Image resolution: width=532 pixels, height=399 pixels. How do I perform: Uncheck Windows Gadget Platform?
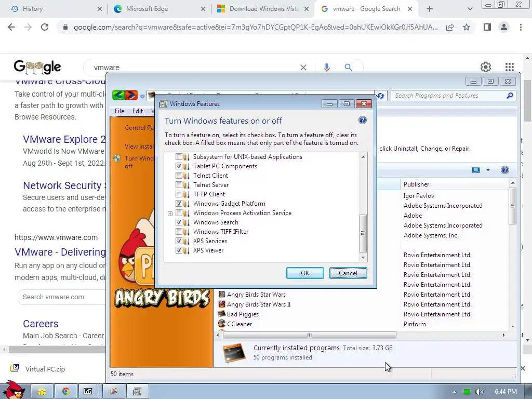[179, 204]
